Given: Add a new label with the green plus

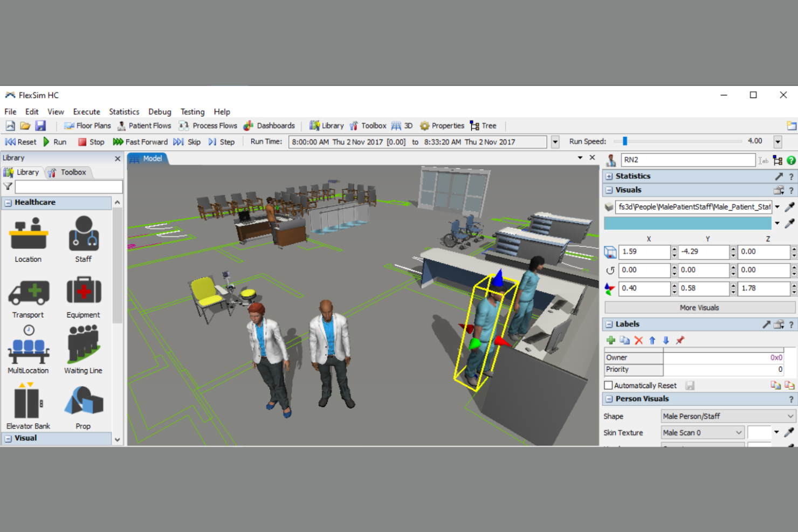Looking at the screenshot, I should [611, 340].
